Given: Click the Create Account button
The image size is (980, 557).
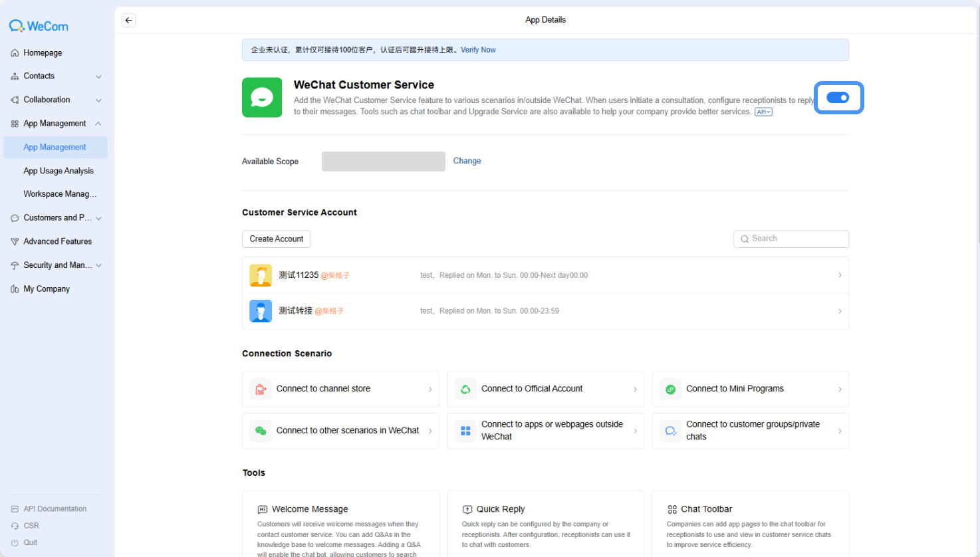Looking at the screenshot, I should pos(277,239).
